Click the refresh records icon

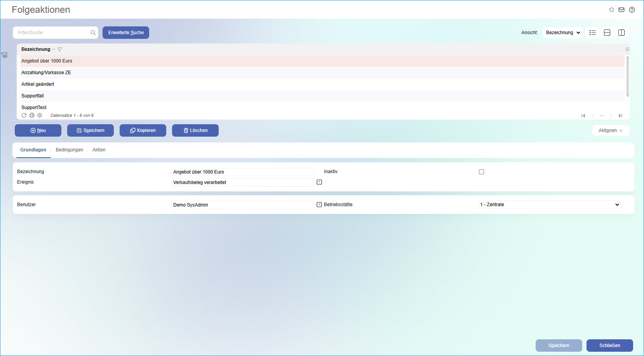(x=24, y=115)
